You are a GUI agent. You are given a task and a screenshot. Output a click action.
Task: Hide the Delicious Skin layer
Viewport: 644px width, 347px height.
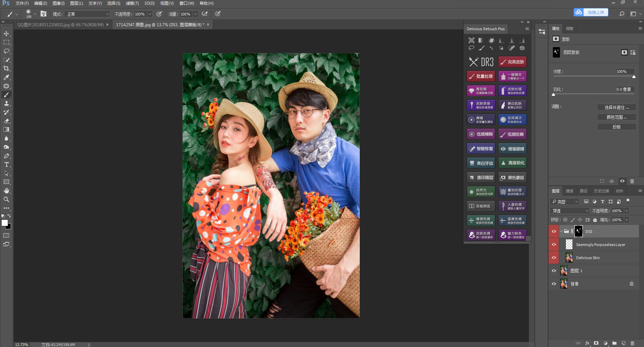coord(554,258)
